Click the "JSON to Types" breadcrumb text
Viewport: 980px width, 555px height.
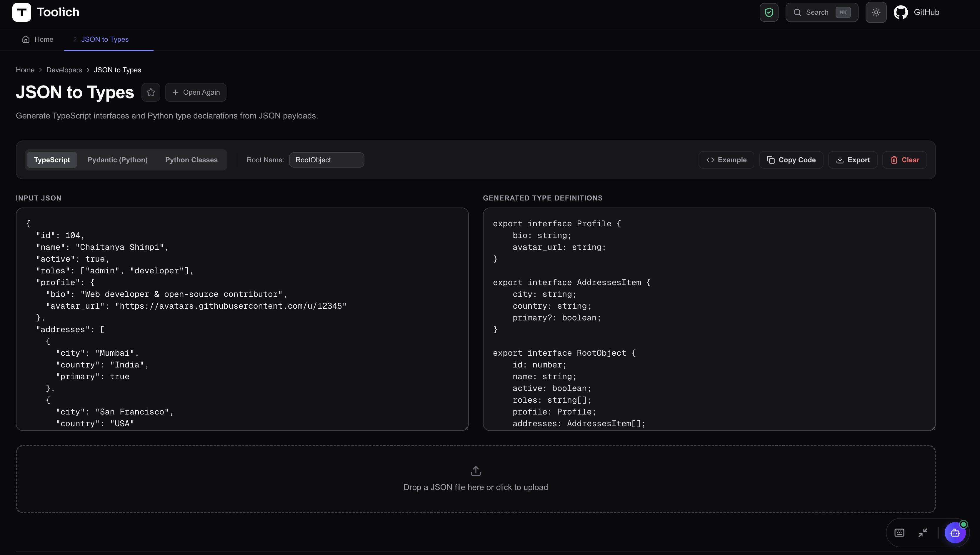(117, 70)
